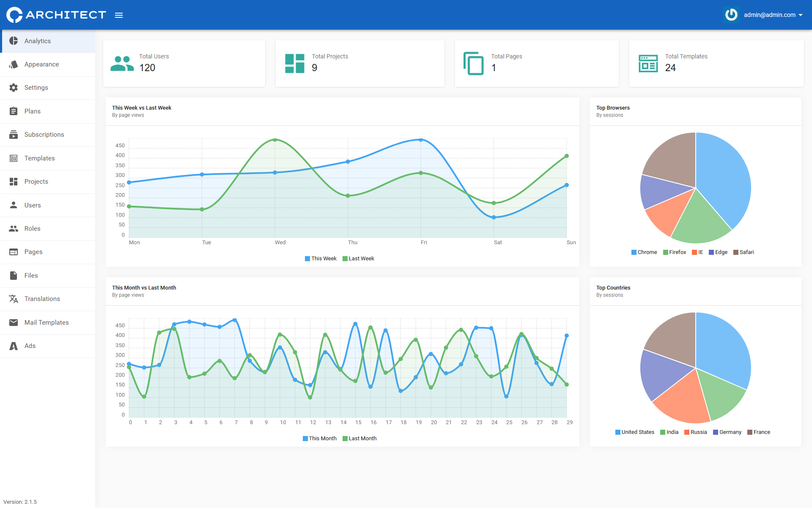This screenshot has width=812, height=508.
Task: Click the Total Projects dashboard icon
Action: click(x=295, y=63)
